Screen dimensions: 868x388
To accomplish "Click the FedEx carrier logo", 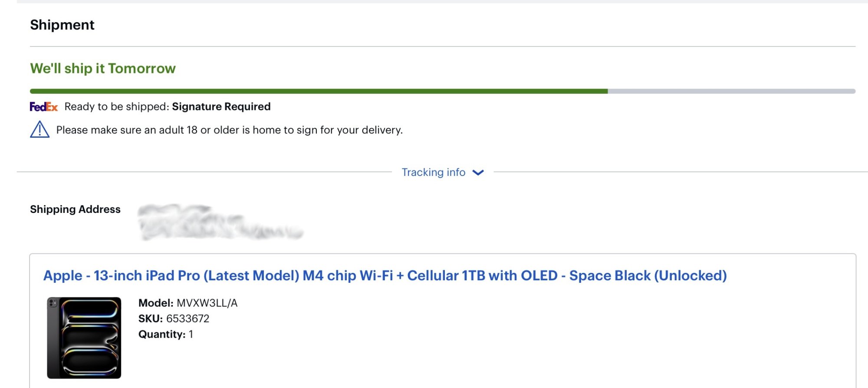I will tap(43, 106).
